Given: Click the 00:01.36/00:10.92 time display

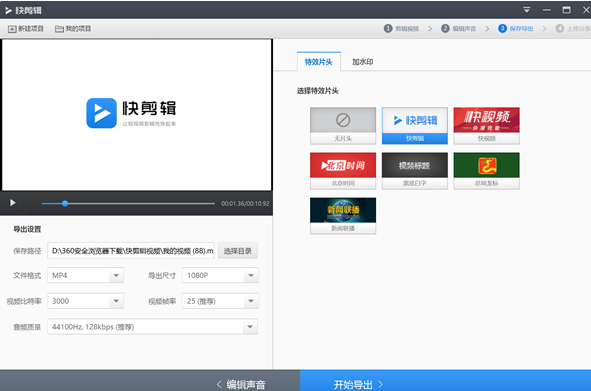Looking at the screenshot, I should coord(245,204).
